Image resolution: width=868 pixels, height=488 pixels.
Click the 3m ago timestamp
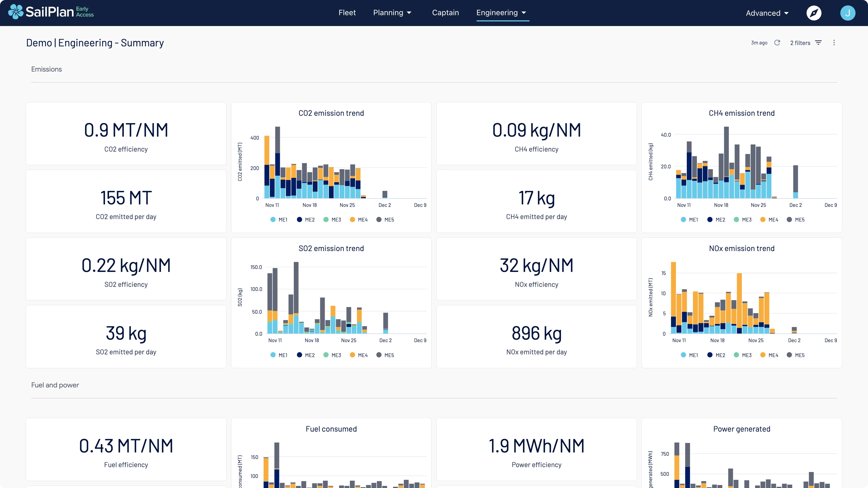click(x=759, y=43)
